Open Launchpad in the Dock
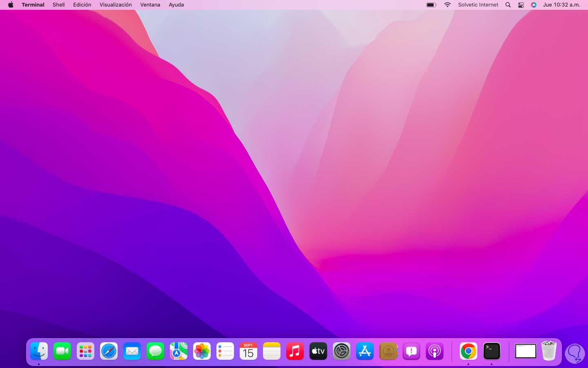This screenshot has height=368, width=588. tap(85, 351)
